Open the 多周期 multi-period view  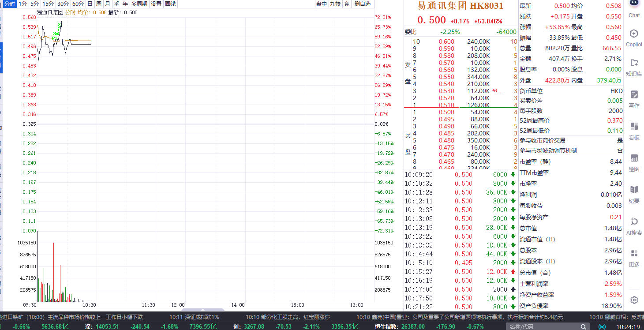[x=139, y=4]
